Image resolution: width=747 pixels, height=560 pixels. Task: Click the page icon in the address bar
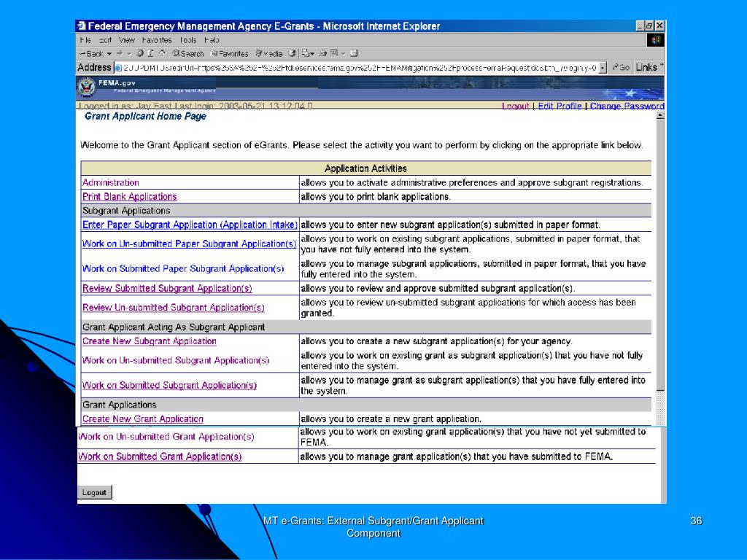pyautogui.click(x=118, y=68)
